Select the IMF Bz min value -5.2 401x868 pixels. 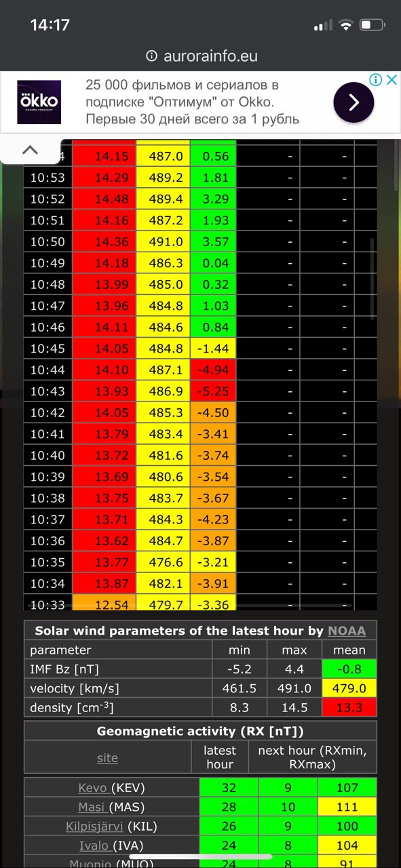(x=240, y=669)
